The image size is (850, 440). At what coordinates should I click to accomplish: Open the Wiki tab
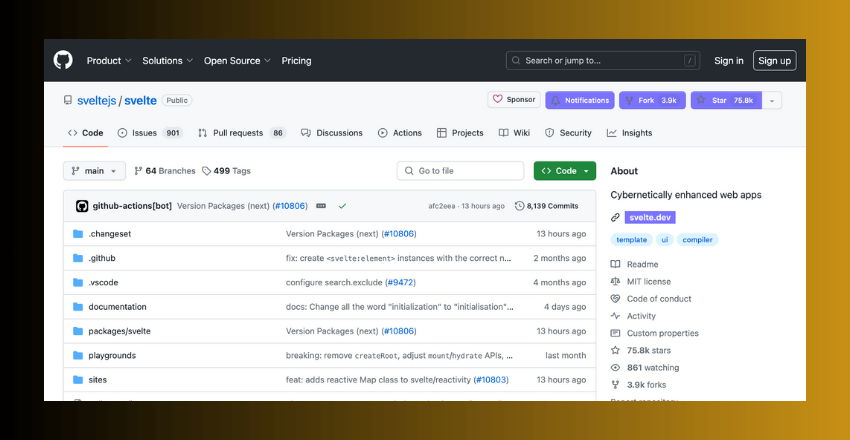pyautogui.click(x=514, y=133)
